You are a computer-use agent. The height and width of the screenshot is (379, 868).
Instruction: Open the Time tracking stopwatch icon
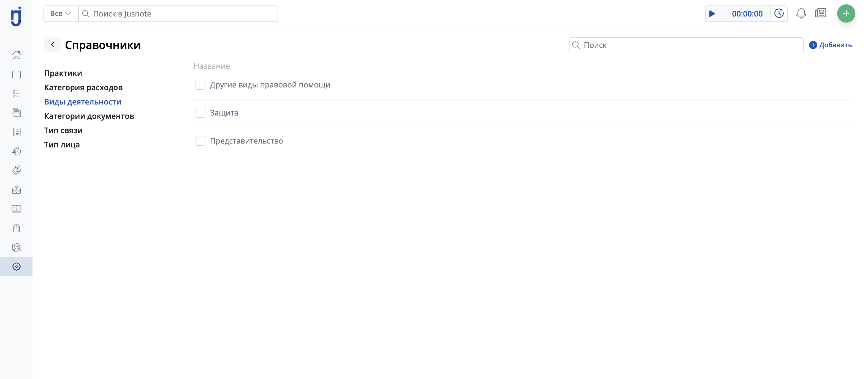coord(16,151)
